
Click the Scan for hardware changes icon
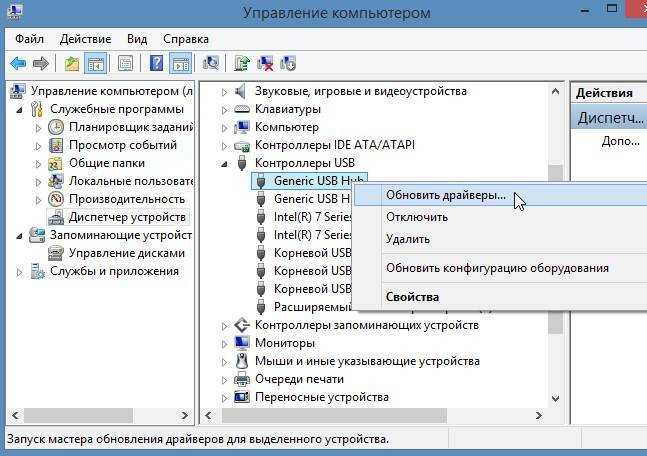tap(211, 64)
